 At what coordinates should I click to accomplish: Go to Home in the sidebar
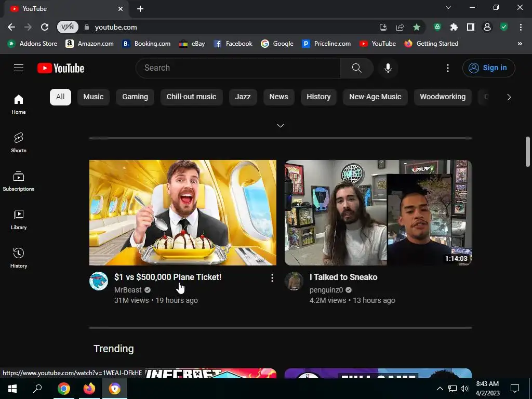pyautogui.click(x=19, y=104)
